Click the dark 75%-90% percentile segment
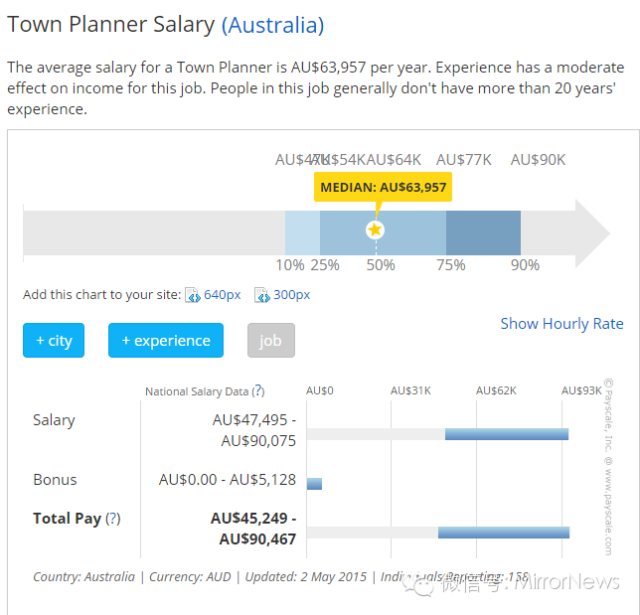Viewport: 640px width, 615px height. 483,232
